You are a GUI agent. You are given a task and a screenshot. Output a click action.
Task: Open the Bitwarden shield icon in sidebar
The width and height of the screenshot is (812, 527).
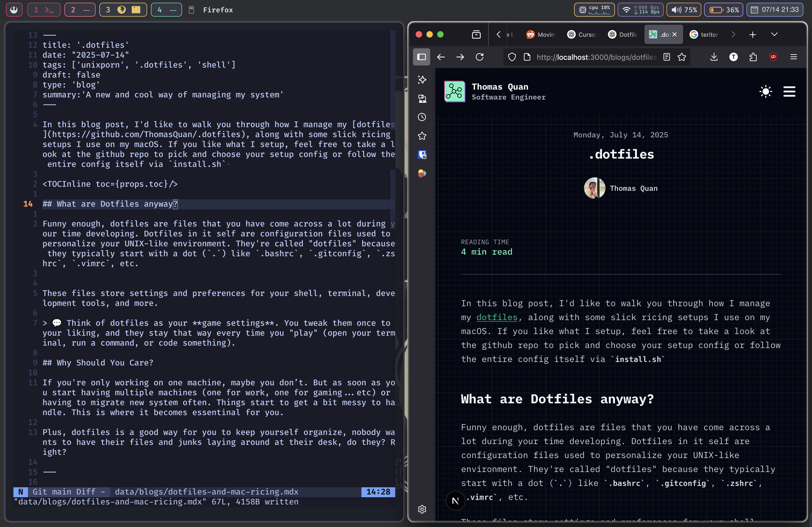coord(422,155)
